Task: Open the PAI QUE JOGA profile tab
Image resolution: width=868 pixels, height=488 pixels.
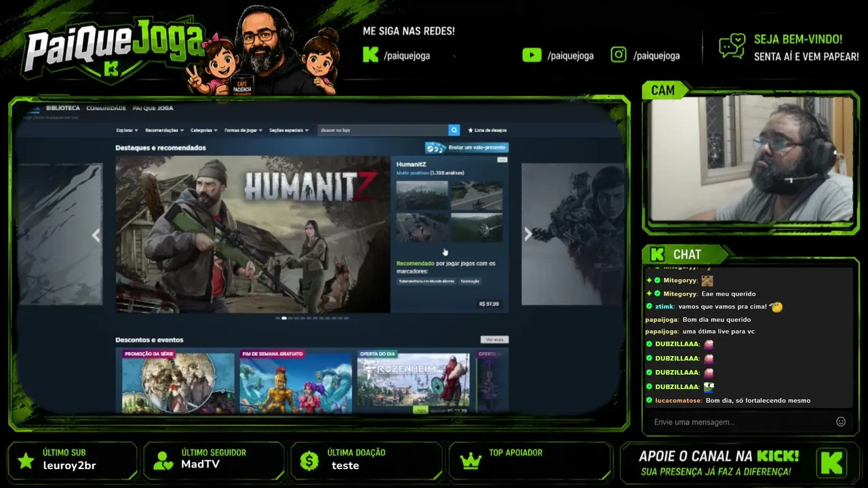Action: point(153,108)
